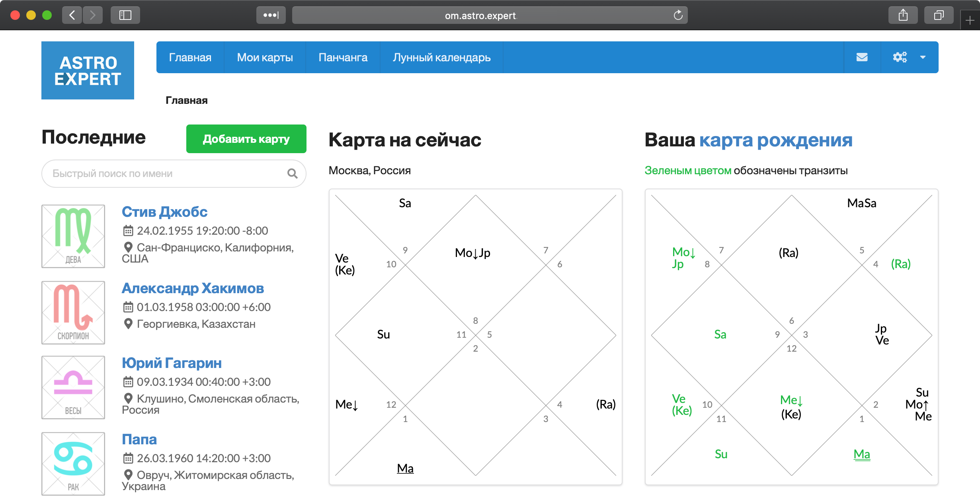Click the ASTRO EXPERT logo
This screenshot has height=502, width=980.
click(88, 70)
